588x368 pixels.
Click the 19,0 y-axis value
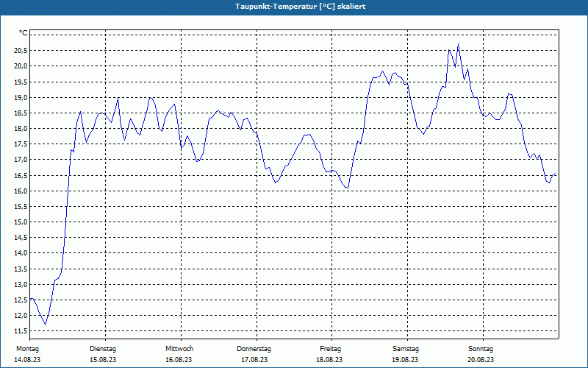[21, 98]
